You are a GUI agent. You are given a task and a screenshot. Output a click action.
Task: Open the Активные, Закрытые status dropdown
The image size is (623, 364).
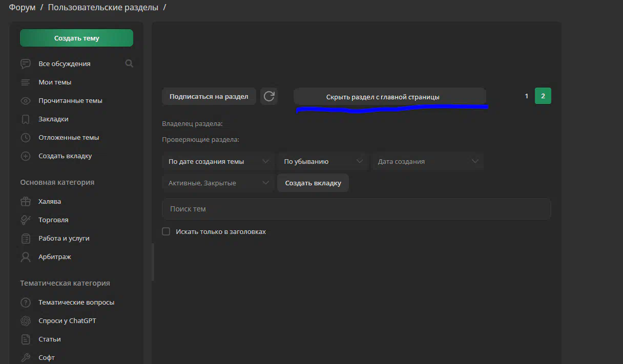pos(218,183)
